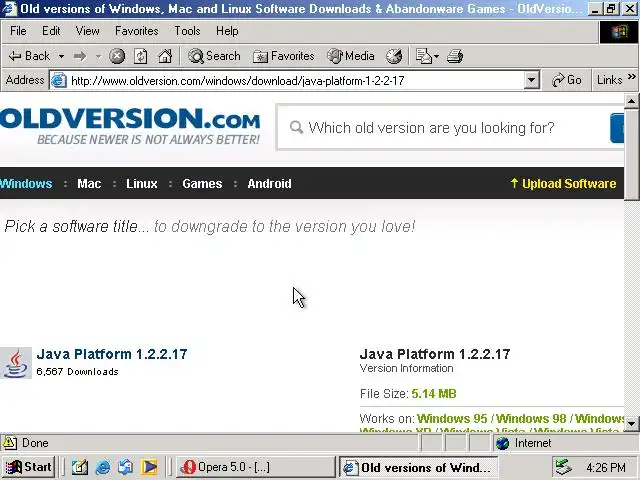Click the Windows 95 compatibility link

(452, 418)
